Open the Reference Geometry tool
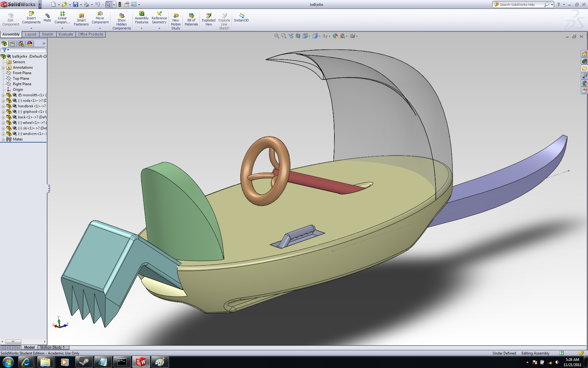The image size is (588, 368). click(159, 18)
